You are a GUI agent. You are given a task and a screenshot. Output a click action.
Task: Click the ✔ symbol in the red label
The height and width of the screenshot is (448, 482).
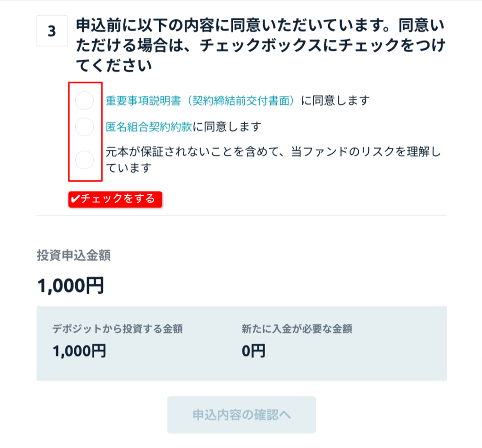[x=74, y=200]
